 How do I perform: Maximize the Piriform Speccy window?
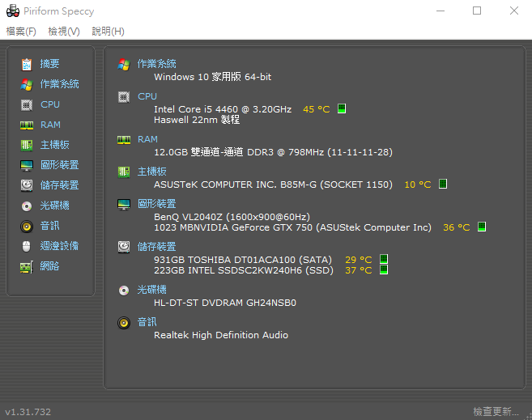[x=477, y=11]
